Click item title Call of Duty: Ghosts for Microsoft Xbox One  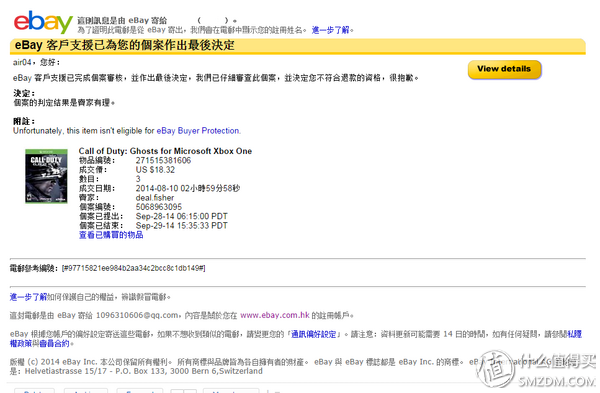165,151
